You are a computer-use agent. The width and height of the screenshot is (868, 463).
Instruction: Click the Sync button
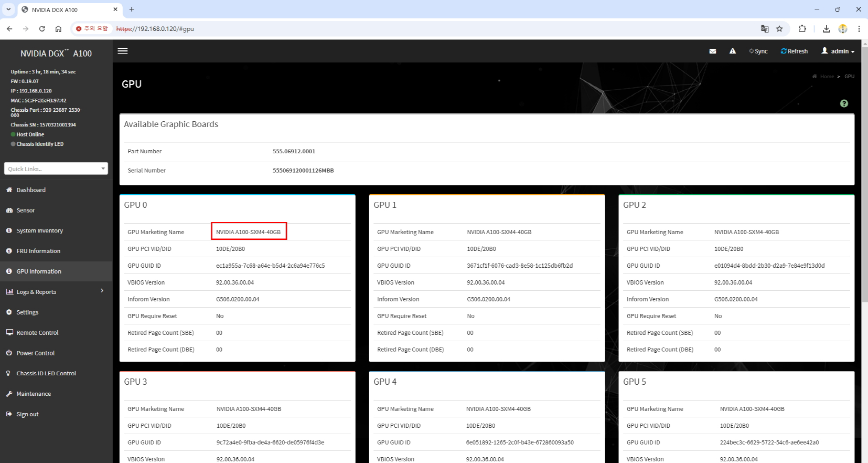(x=758, y=51)
